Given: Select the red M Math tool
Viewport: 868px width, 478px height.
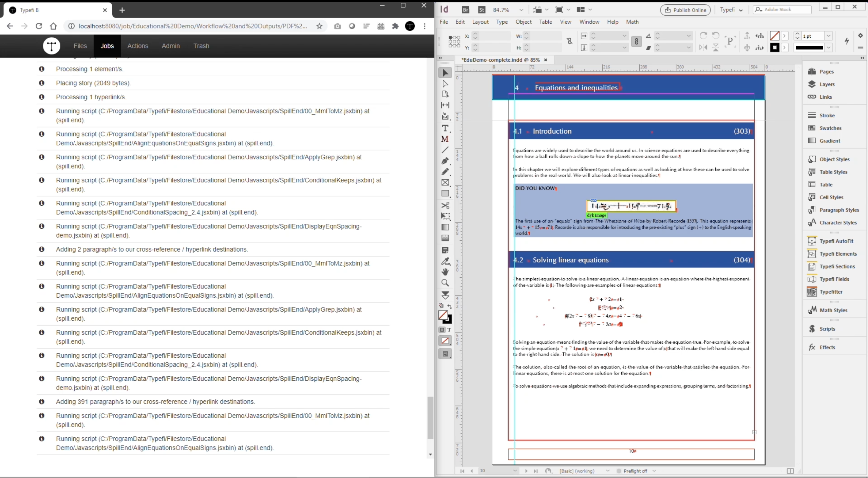Looking at the screenshot, I should (x=445, y=139).
